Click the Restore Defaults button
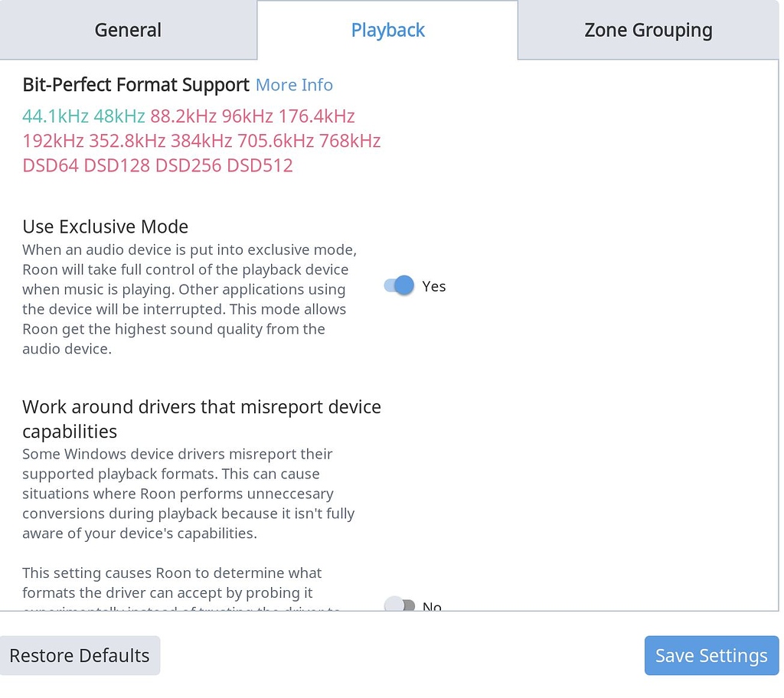Image resolution: width=784 pixels, height=698 pixels. pyautogui.click(x=80, y=656)
